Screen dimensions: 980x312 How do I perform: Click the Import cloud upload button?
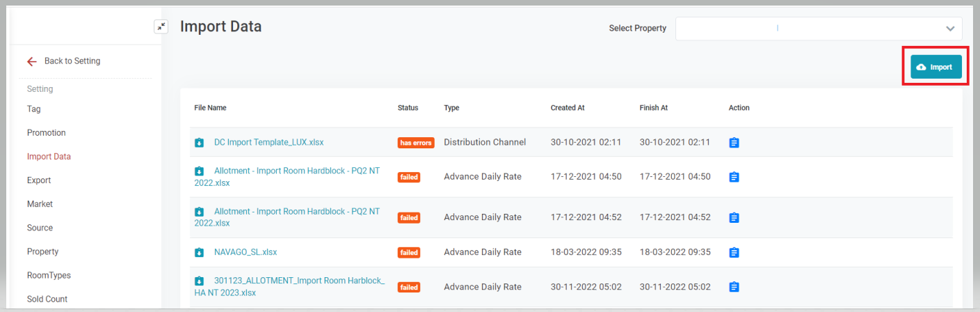tap(935, 67)
